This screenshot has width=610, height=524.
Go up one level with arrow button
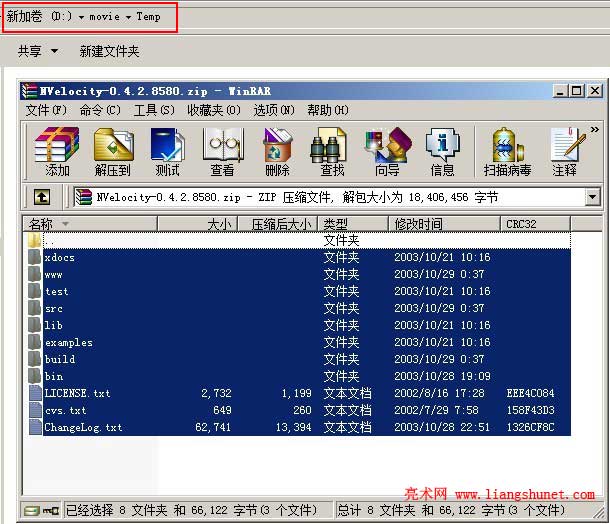[42, 197]
